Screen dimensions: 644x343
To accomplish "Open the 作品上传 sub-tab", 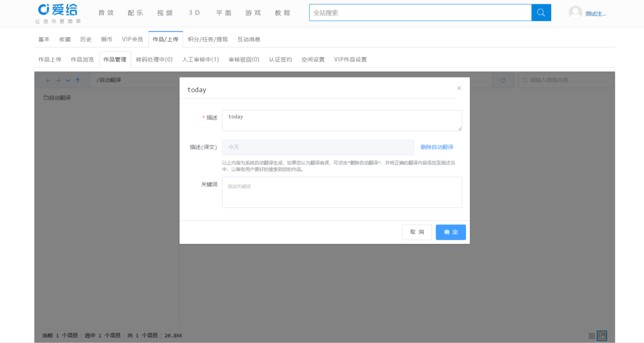I will pos(50,59).
